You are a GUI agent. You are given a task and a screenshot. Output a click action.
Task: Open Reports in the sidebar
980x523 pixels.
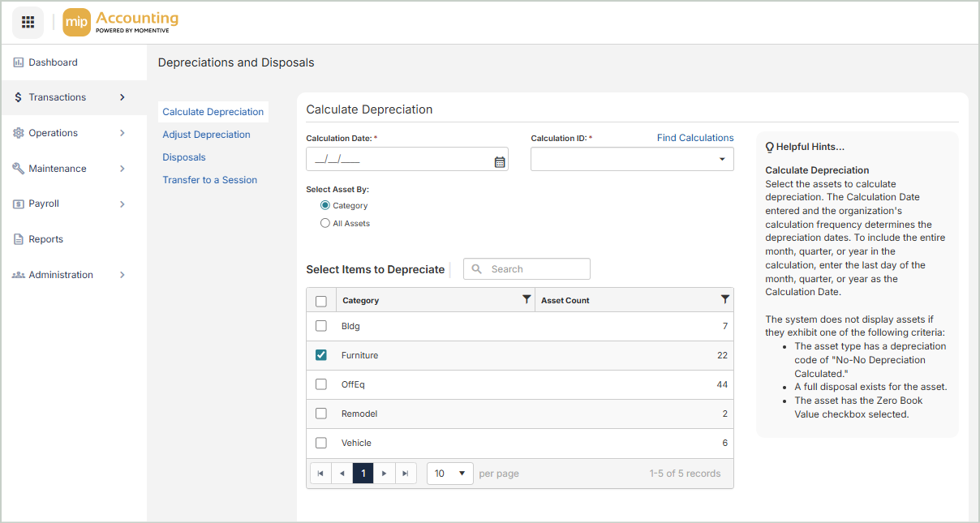[x=45, y=239]
